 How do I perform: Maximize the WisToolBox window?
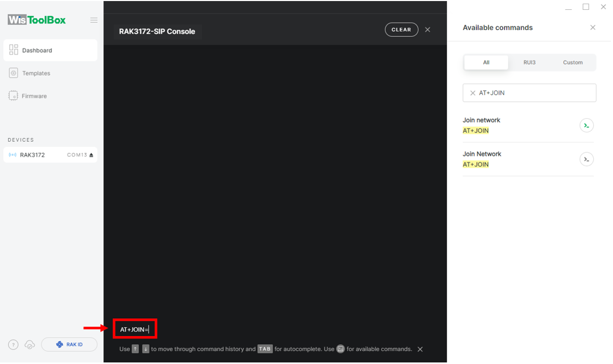pos(585,7)
